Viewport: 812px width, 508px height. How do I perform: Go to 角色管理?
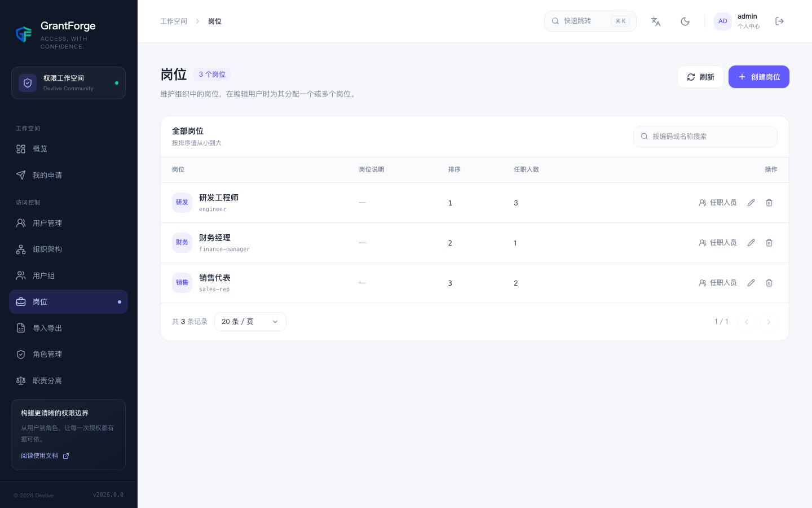pos(68,354)
